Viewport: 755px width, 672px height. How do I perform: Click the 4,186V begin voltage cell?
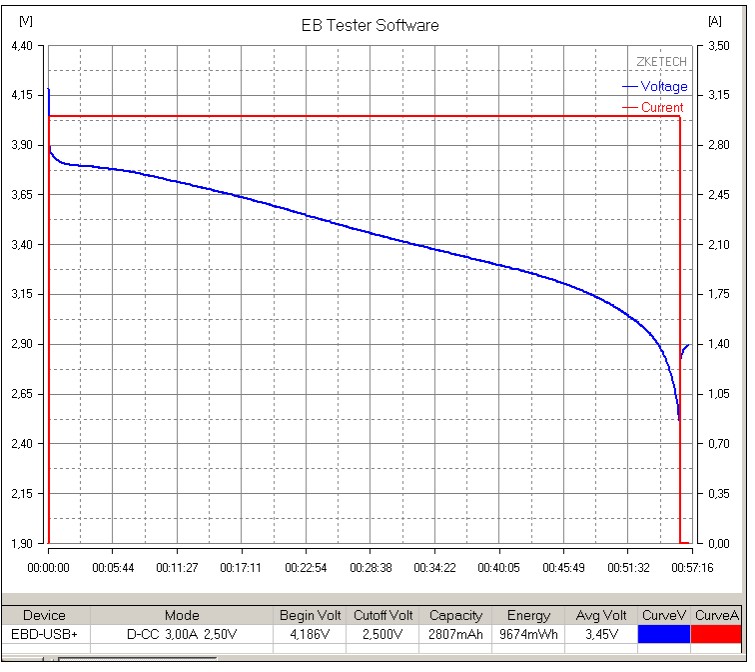point(309,634)
